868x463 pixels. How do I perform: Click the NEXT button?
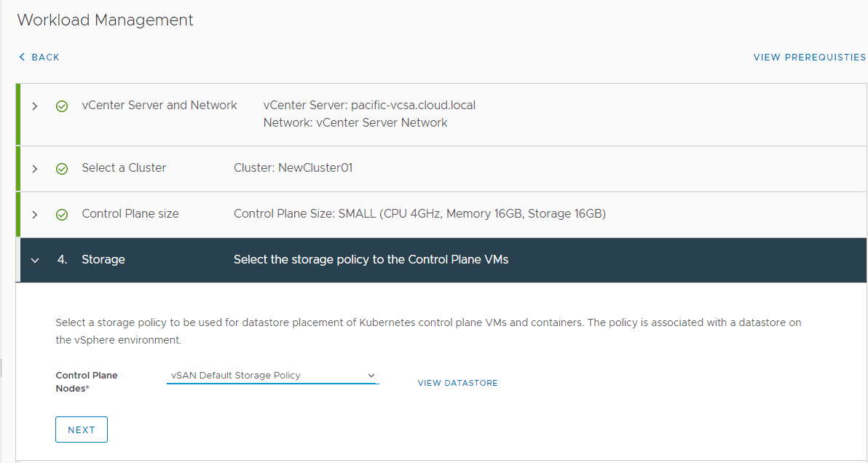coord(82,430)
